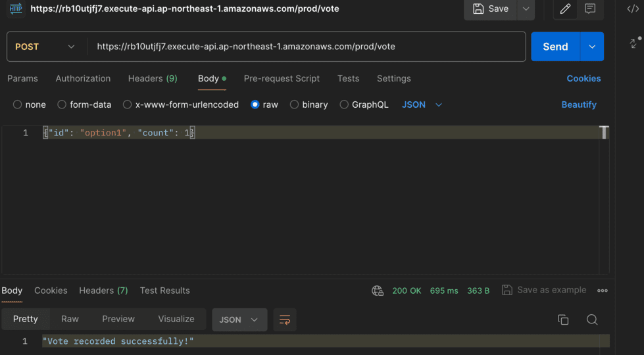
Task: Switch to the Pre-request Script tab
Action: coord(282,78)
